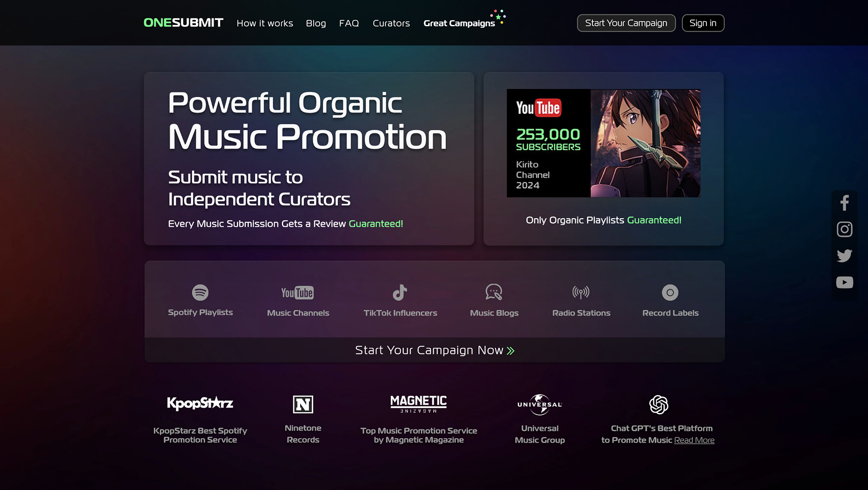Click the Sign in button

point(703,23)
